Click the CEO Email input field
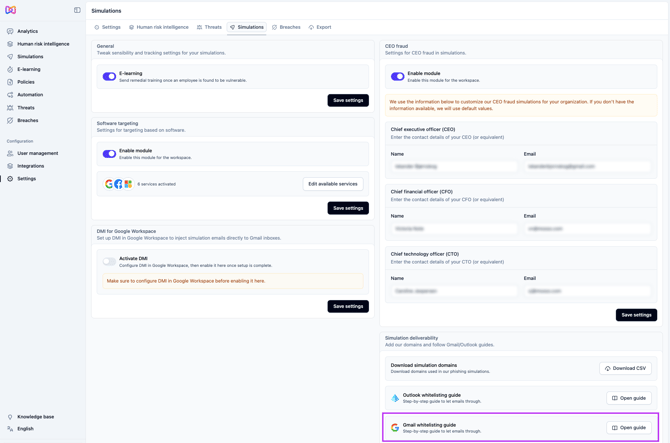Viewport: 670px width, 443px height. tap(588, 167)
